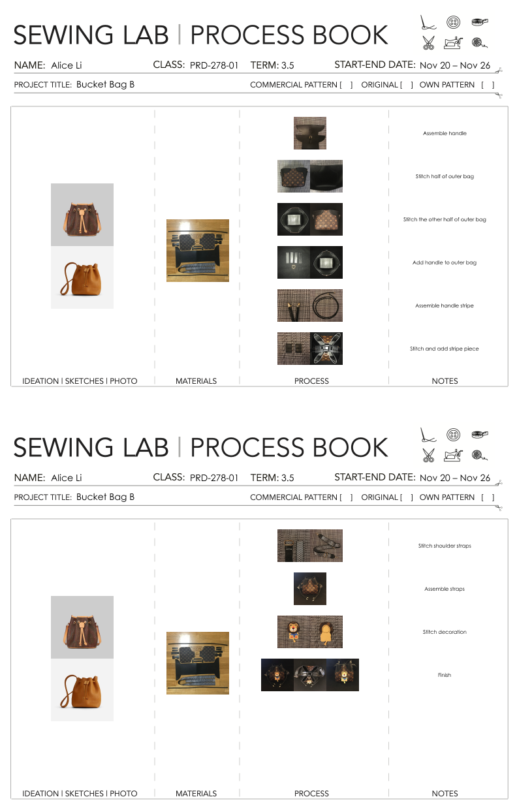Click the needle and thread icon on page one
This screenshot has width=517, height=812.
click(x=428, y=23)
